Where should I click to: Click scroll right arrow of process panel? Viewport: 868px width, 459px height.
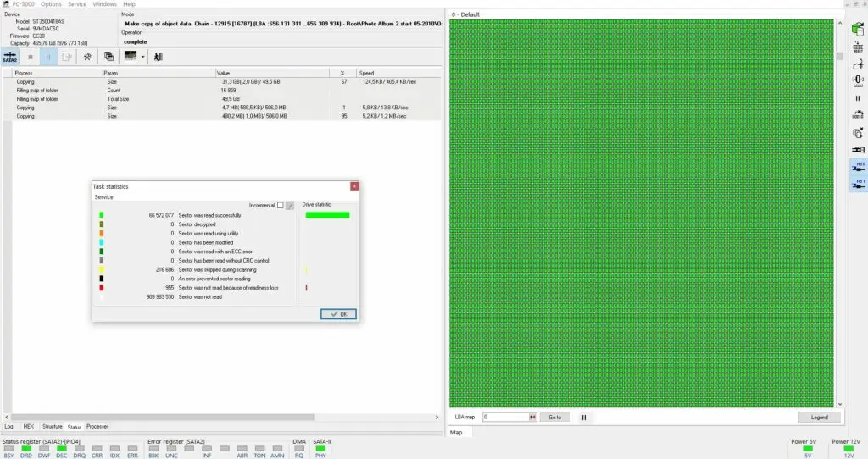point(437,417)
